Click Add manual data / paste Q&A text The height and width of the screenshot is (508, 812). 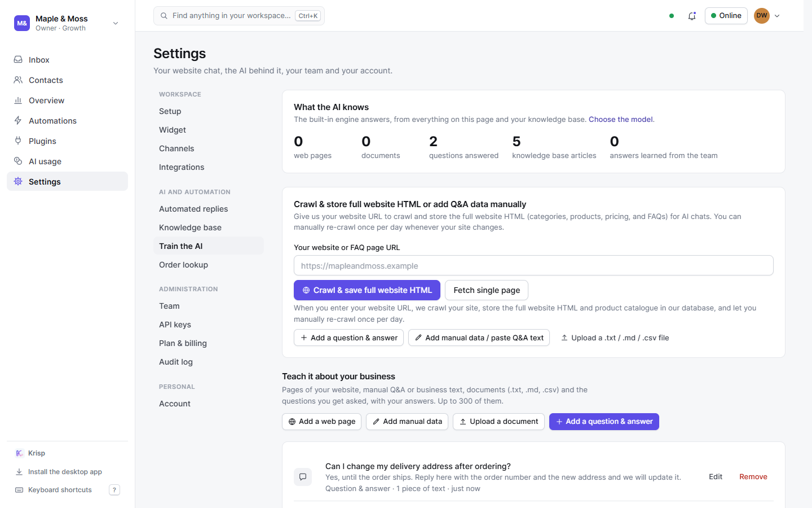click(479, 338)
